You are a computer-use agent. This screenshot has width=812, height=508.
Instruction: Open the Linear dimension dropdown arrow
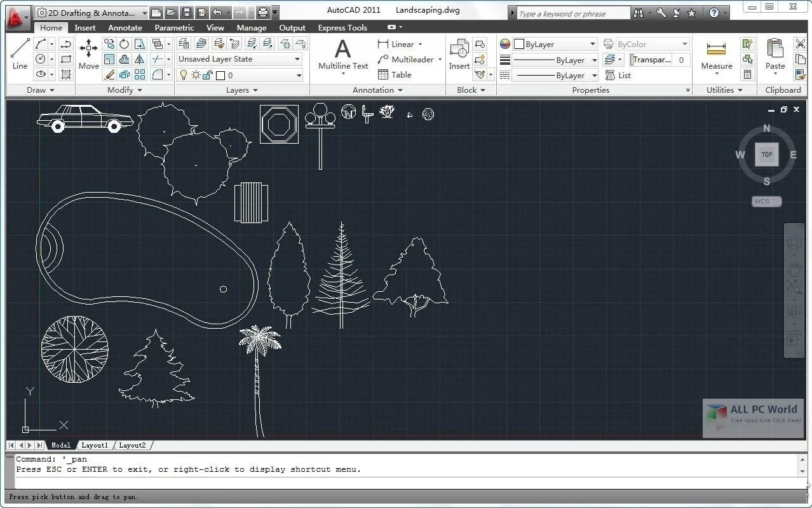(420, 45)
